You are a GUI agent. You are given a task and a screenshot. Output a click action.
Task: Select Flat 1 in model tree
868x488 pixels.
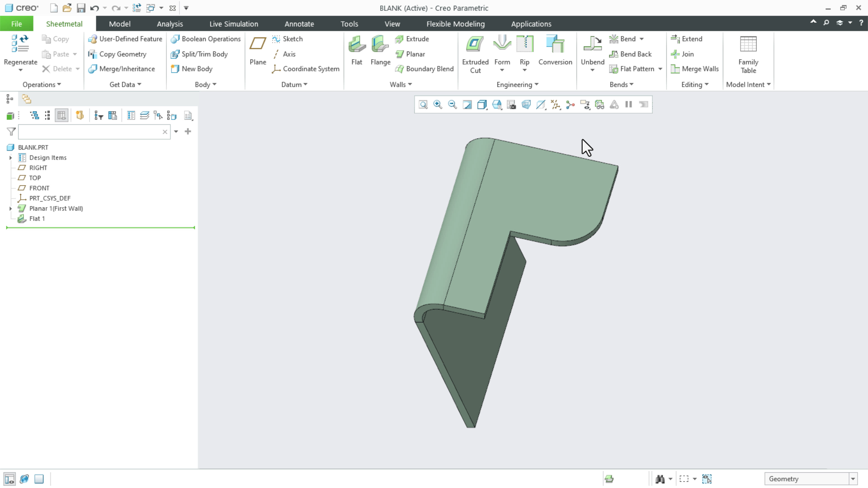[31, 219]
